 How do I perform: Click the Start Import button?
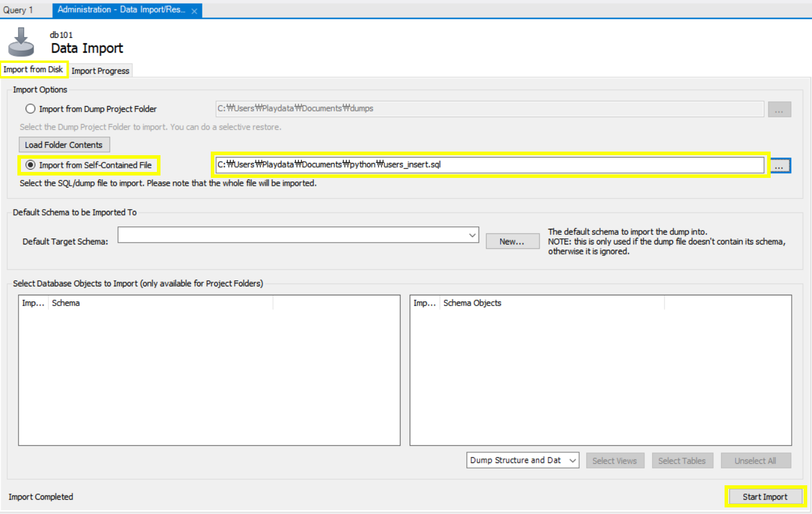(765, 497)
